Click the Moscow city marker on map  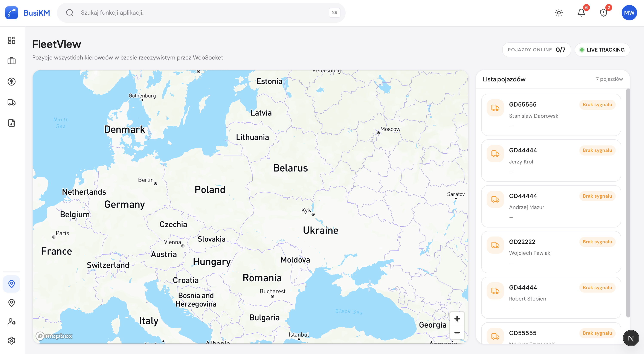click(378, 133)
